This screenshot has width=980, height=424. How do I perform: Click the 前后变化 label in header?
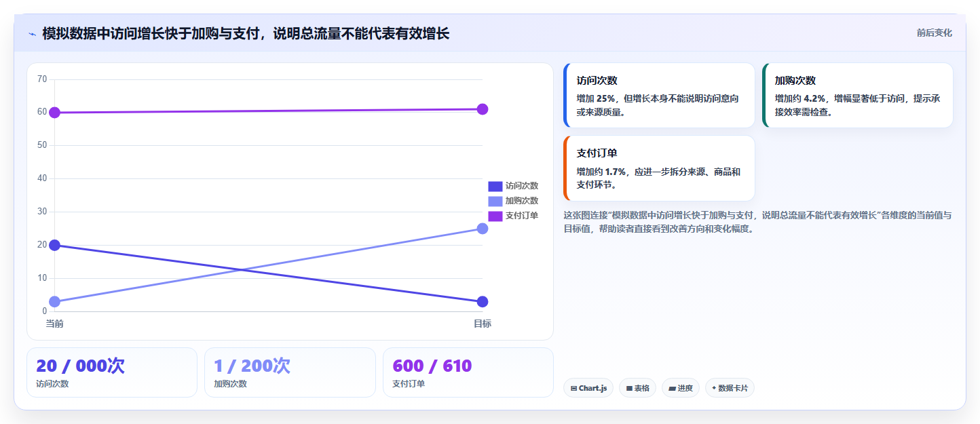tap(934, 33)
